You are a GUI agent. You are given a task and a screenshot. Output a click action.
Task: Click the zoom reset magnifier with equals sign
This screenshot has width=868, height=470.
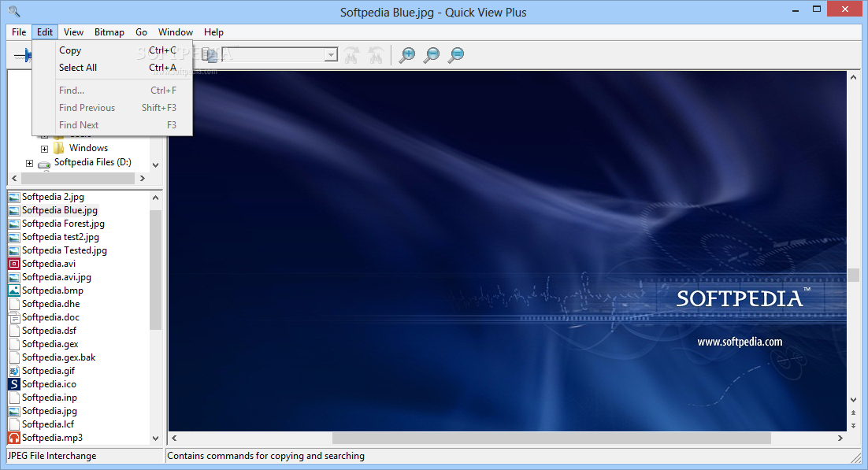pyautogui.click(x=455, y=55)
